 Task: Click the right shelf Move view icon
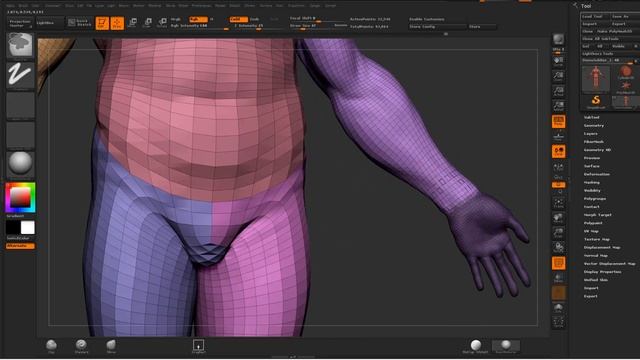pos(558,218)
